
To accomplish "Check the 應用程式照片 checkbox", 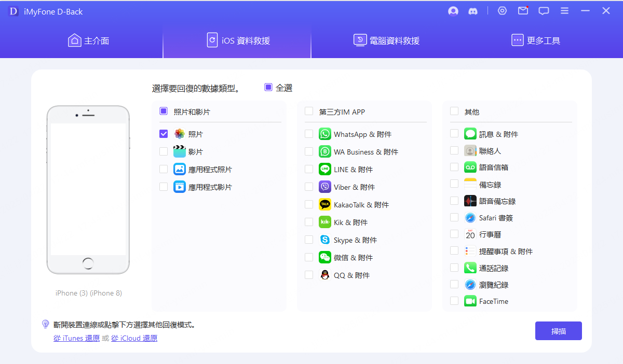I will [x=164, y=169].
